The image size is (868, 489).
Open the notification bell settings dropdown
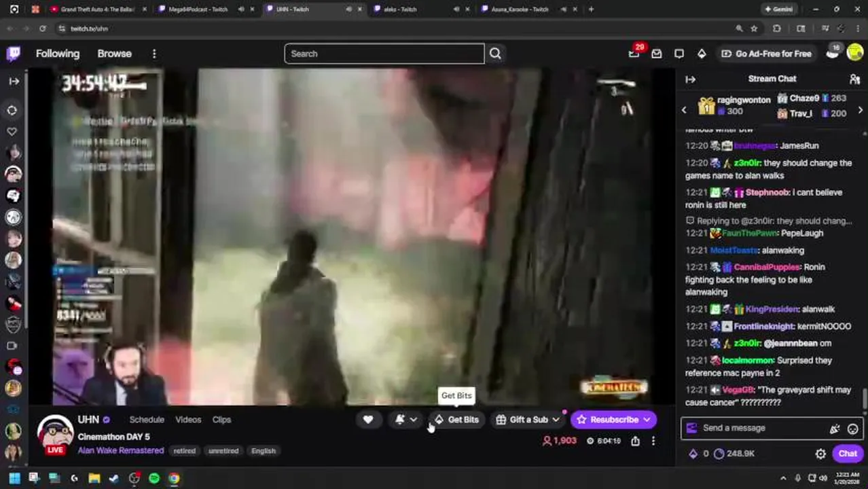pos(406,420)
